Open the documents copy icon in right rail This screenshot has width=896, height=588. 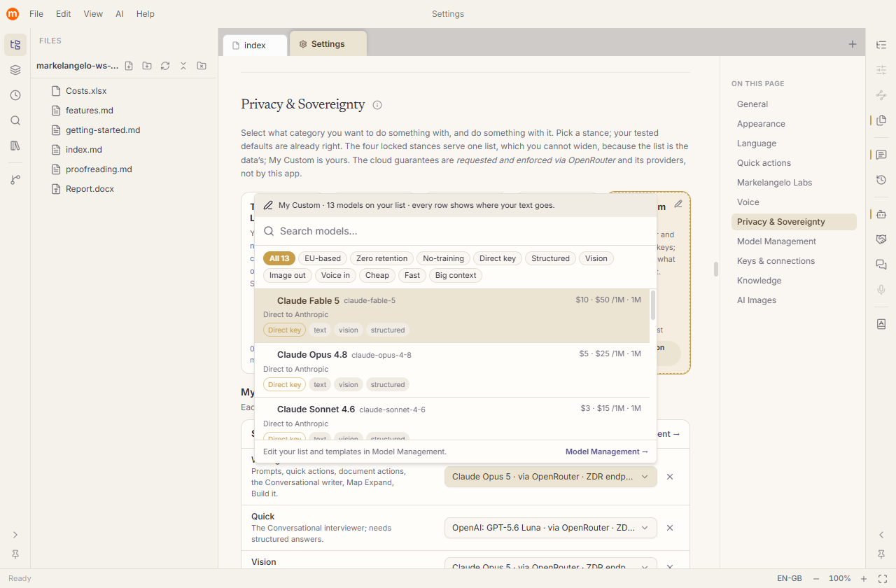tap(881, 120)
